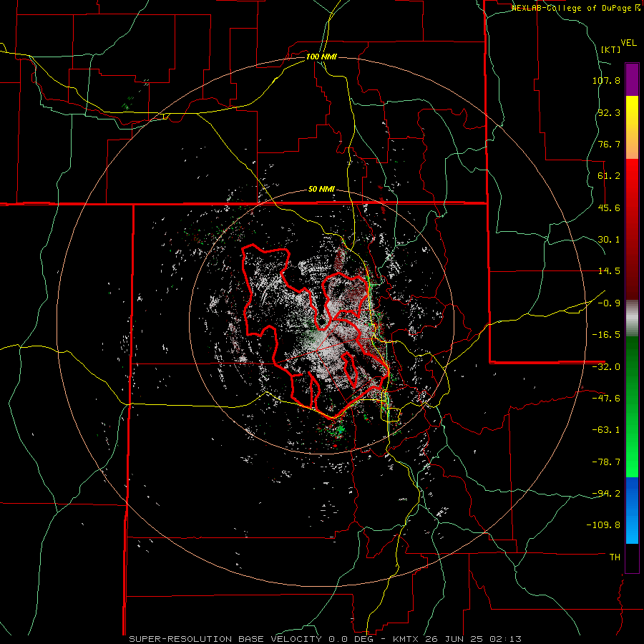The width and height of the screenshot is (644, 644).
Task: Click the blue segment of velocity color bar
Action: pyautogui.click(x=632, y=510)
